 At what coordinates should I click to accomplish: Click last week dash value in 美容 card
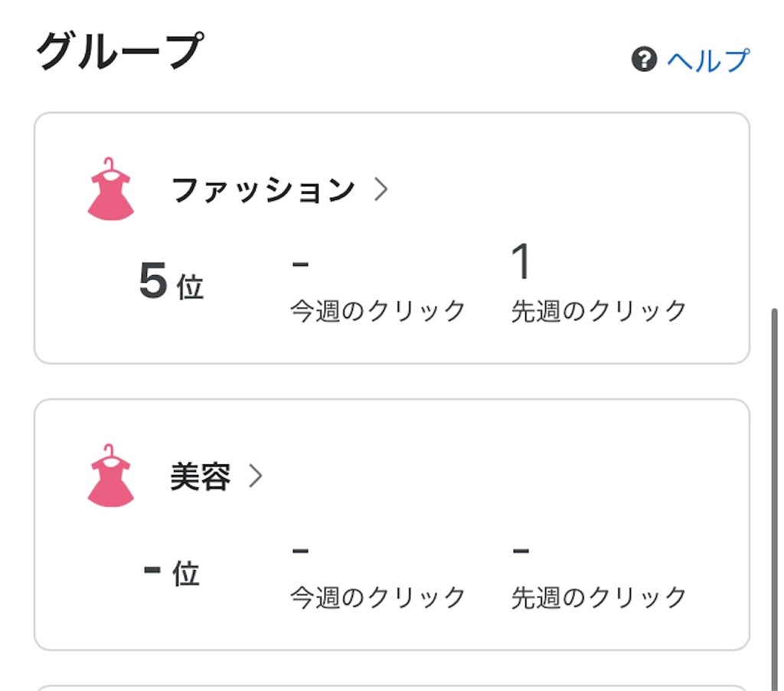tap(521, 551)
